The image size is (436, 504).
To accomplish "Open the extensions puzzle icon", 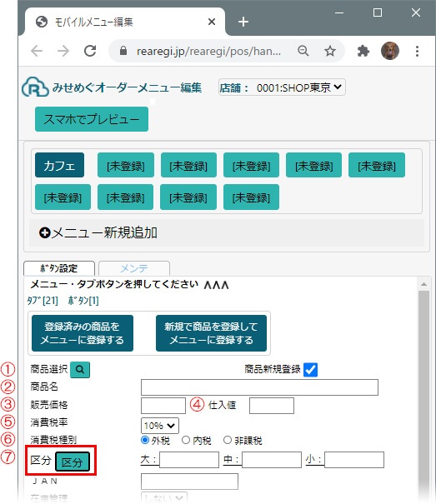I will click(x=363, y=51).
